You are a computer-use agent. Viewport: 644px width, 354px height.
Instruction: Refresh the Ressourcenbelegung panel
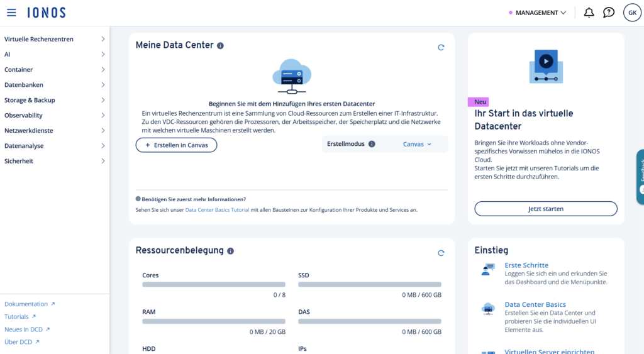(x=441, y=253)
